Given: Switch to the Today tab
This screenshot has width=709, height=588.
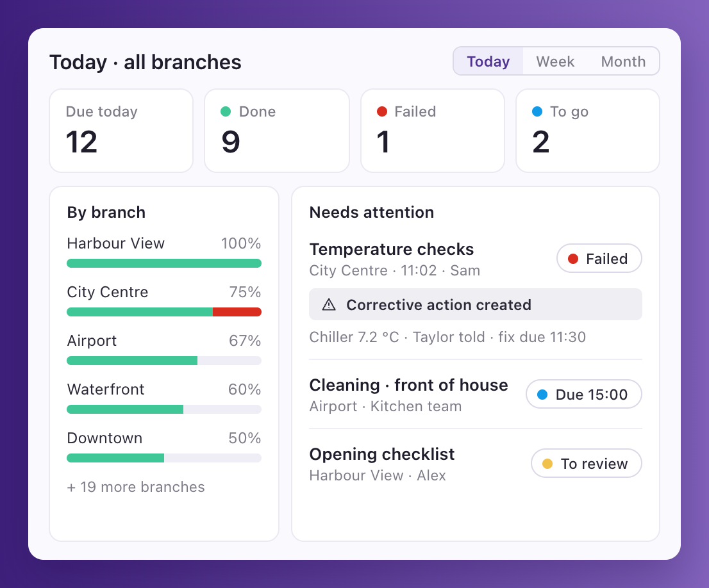Looking at the screenshot, I should click(488, 61).
